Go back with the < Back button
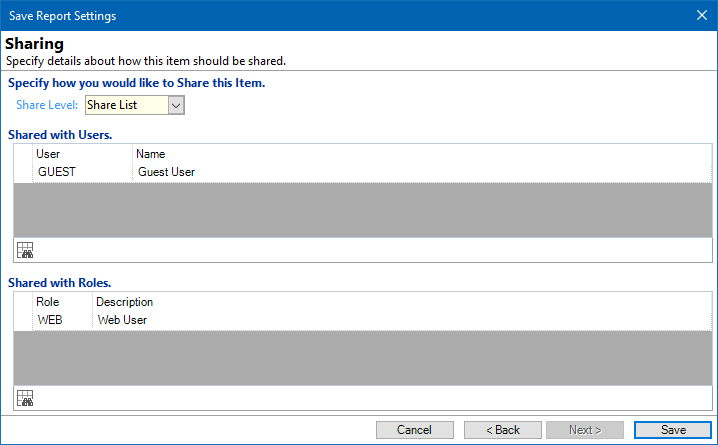This screenshot has height=445, width=718. (x=503, y=430)
